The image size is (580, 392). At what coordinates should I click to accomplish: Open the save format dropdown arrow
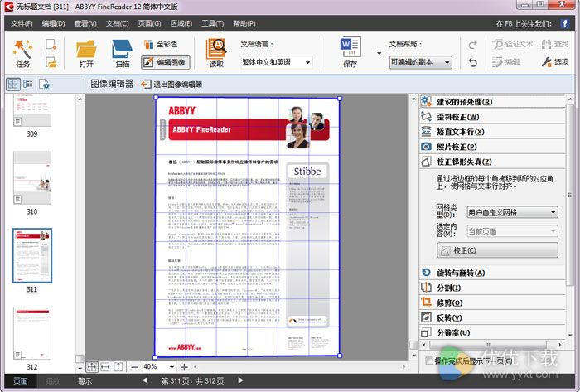click(x=379, y=53)
